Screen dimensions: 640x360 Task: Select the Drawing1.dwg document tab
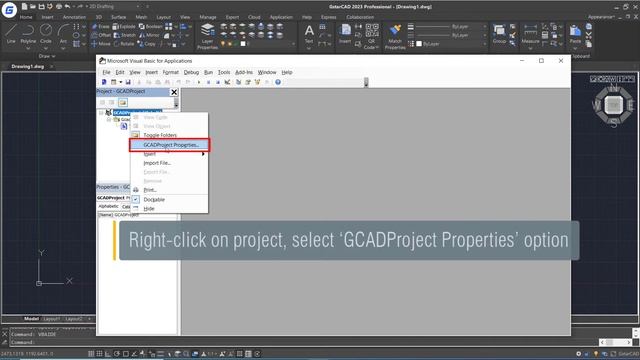(28, 66)
